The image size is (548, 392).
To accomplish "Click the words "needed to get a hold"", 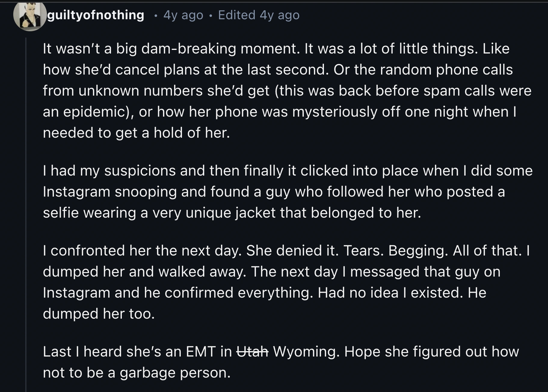I will [113, 133].
